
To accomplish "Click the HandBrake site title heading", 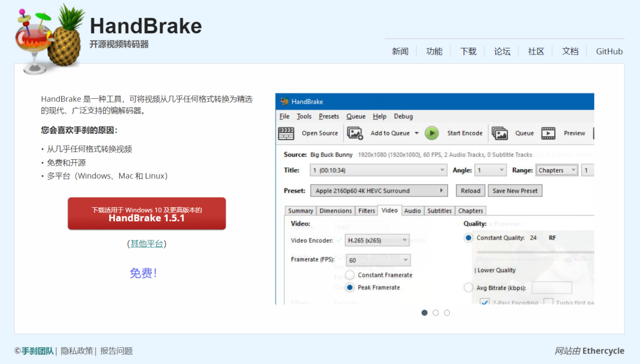I will click(x=146, y=26).
